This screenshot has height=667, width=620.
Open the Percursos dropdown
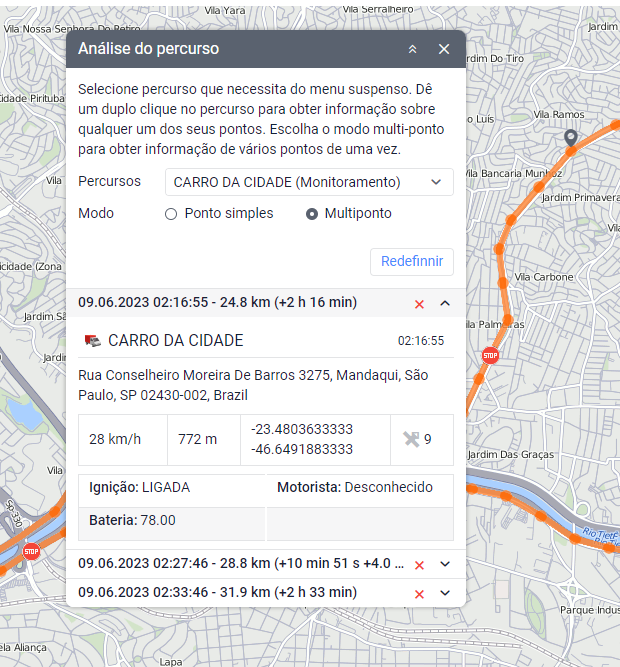[x=309, y=182]
